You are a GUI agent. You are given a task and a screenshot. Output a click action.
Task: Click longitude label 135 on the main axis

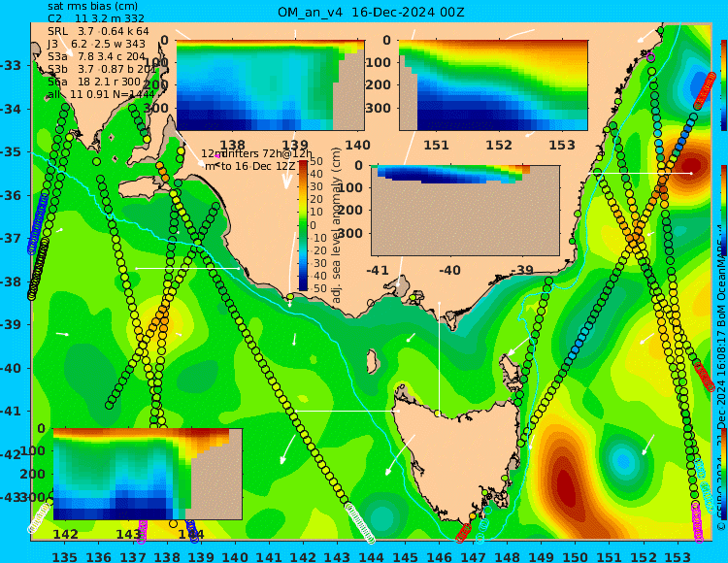(x=64, y=556)
